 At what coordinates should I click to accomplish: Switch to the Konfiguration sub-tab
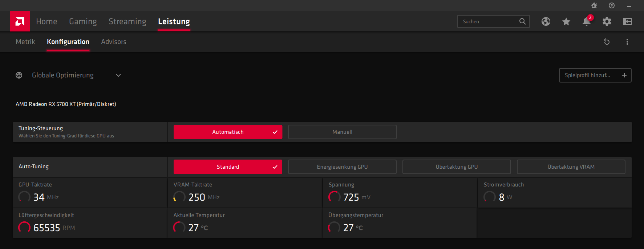(68, 42)
